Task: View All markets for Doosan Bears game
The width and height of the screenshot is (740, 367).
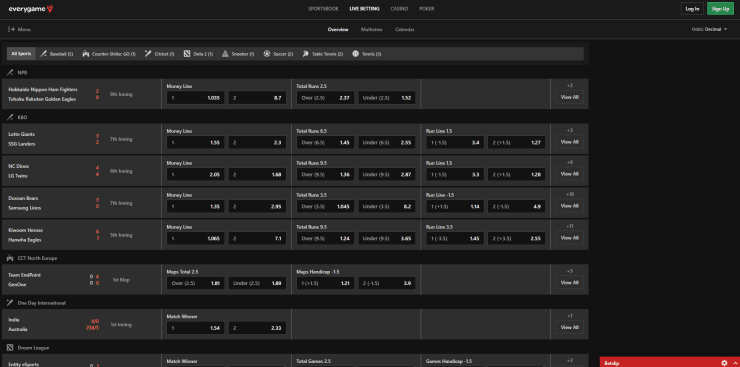Action: click(569, 206)
